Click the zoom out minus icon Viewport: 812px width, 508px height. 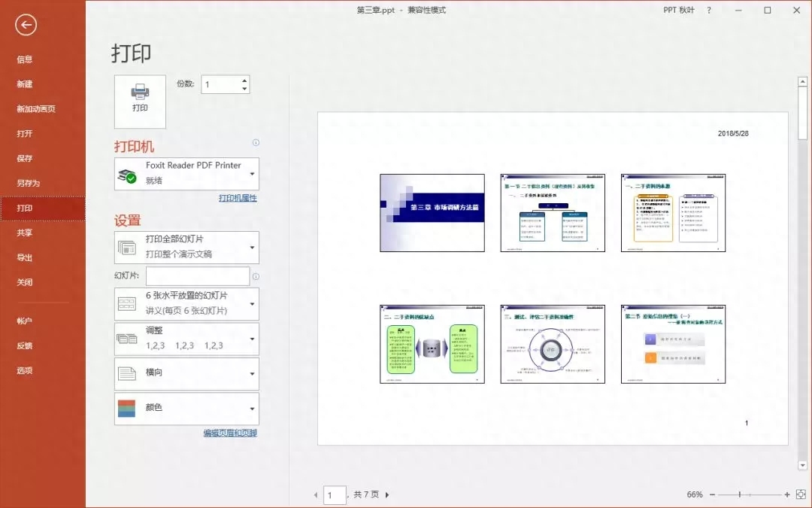711,494
